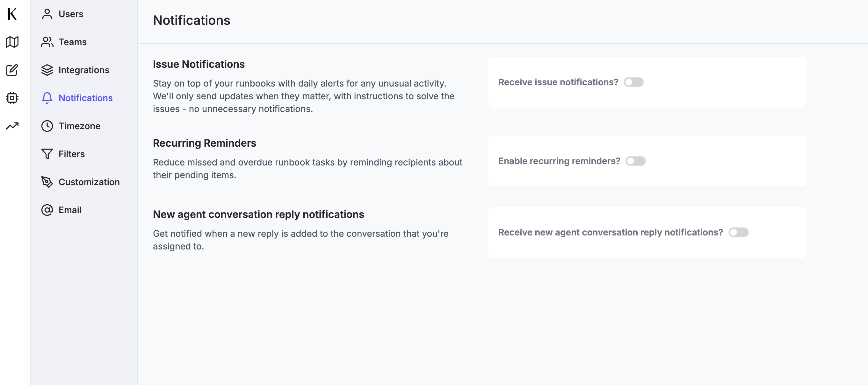Open the map icon in left rail
This screenshot has height=385, width=868.
coord(12,42)
